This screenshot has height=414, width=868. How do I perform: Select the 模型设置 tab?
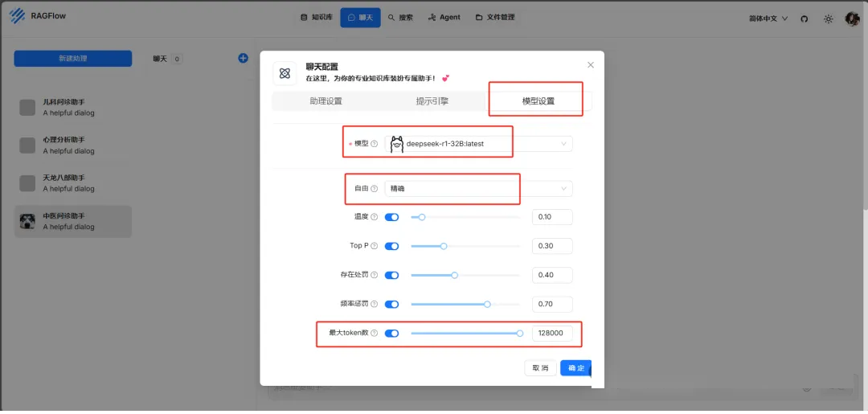538,101
